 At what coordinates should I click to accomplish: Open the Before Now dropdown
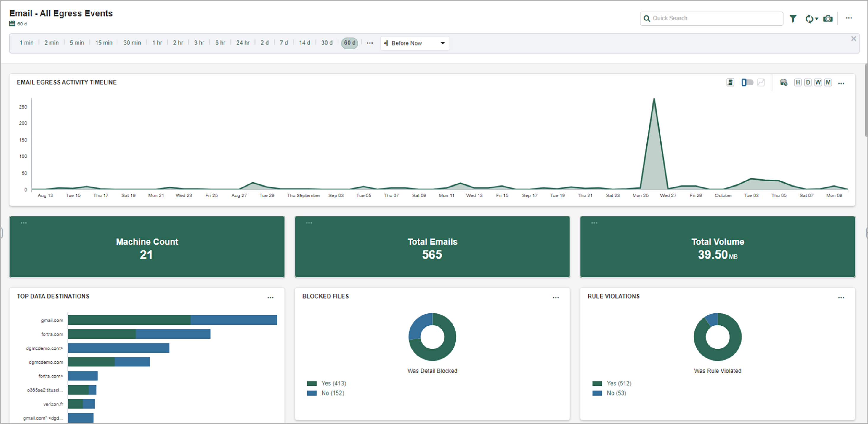click(x=415, y=43)
